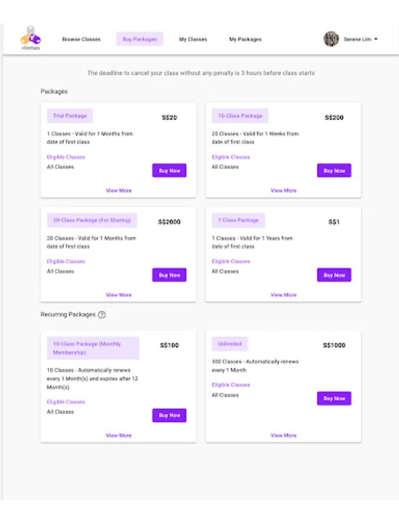Open the Browse Classes tab
Screen dimensions: 399x532
tap(82, 40)
